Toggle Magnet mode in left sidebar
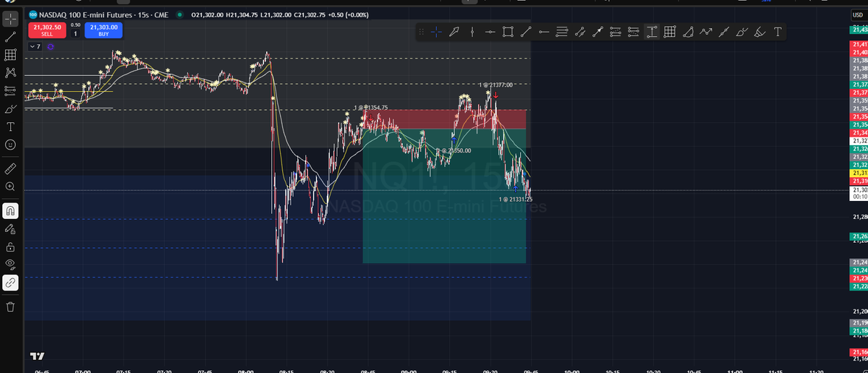 [x=10, y=210]
